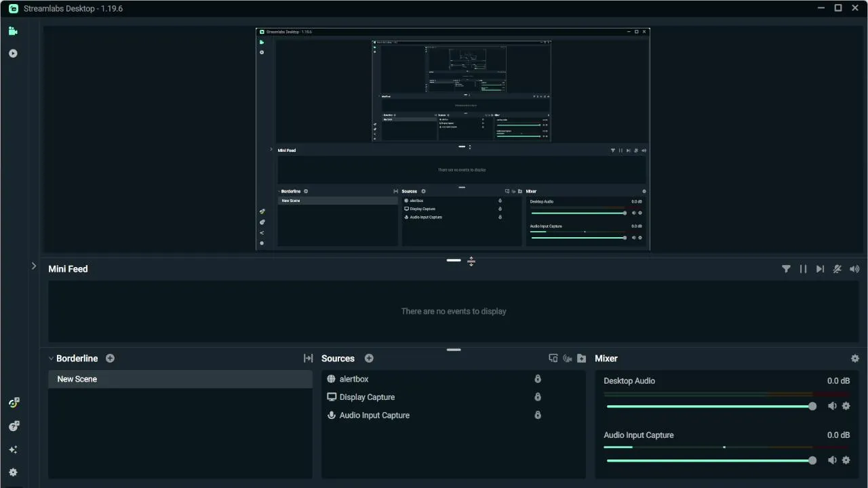Toggle lock on Display Capture source
This screenshot has width=868, height=488.
pyautogui.click(x=538, y=397)
